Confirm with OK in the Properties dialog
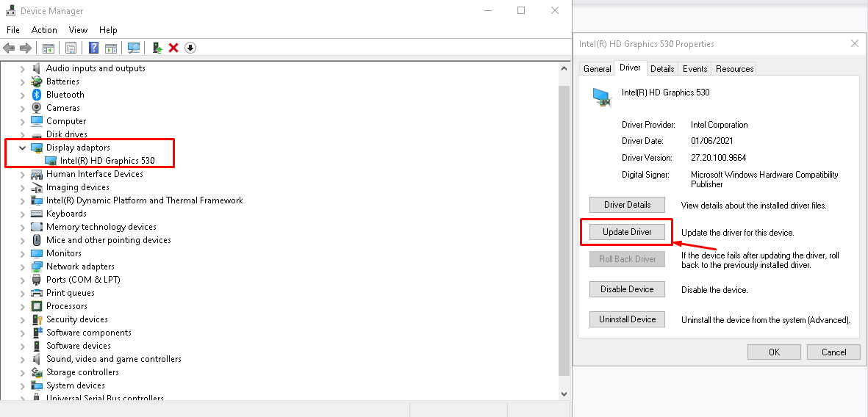The image size is (868, 417). click(x=774, y=352)
